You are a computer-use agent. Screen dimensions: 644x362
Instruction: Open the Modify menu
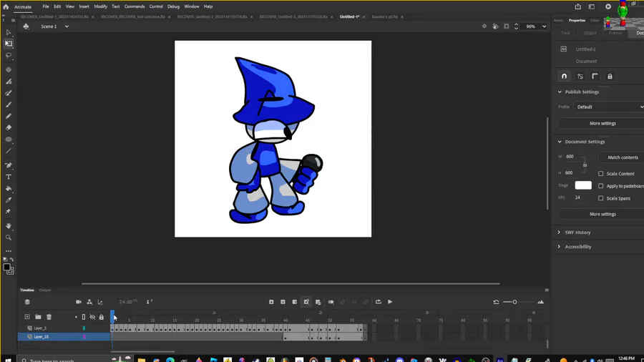(100, 6)
